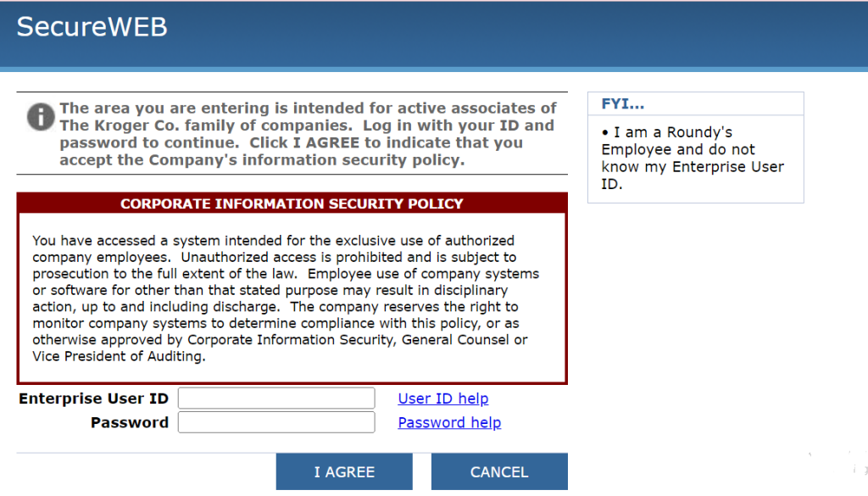Click the Password field label
This screenshot has width=868, height=496.
click(130, 422)
